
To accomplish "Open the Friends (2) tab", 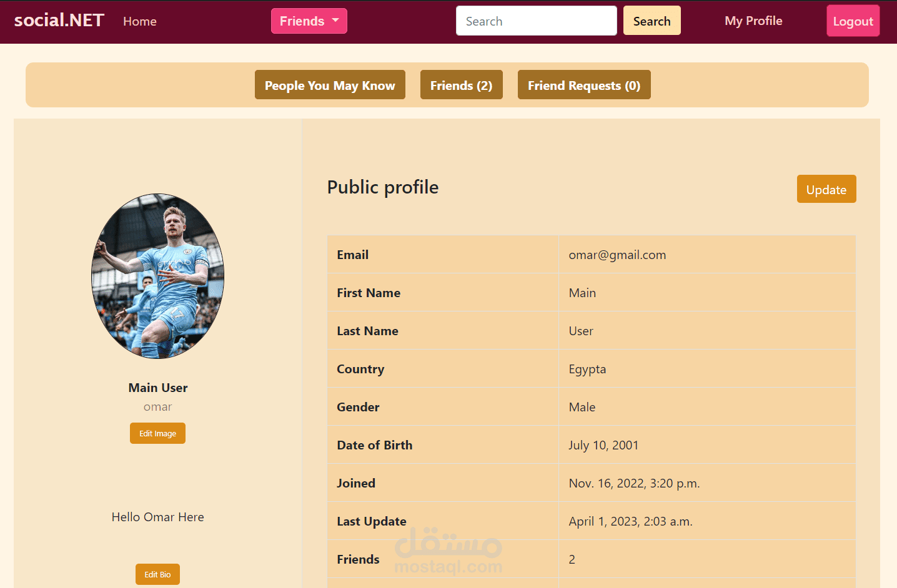I will point(462,85).
